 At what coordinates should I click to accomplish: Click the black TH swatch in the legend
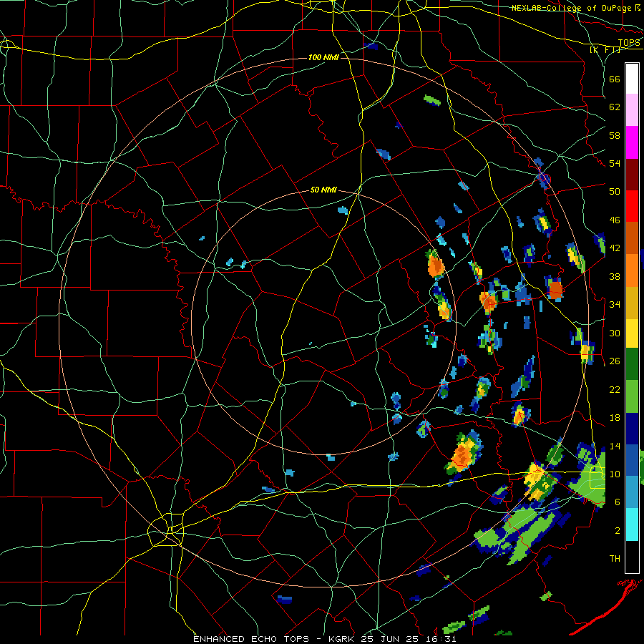tap(632, 557)
